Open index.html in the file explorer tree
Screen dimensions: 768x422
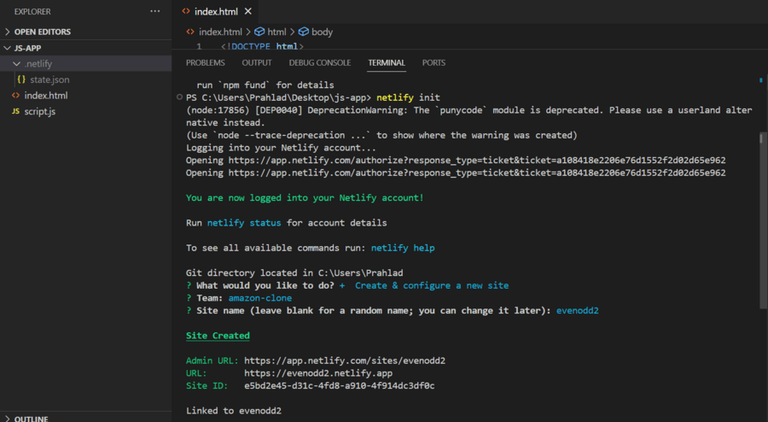click(46, 95)
